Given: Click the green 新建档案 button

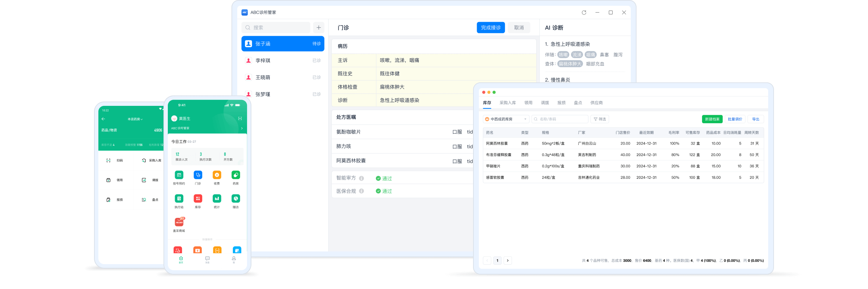Looking at the screenshot, I should tap(712, 119).
